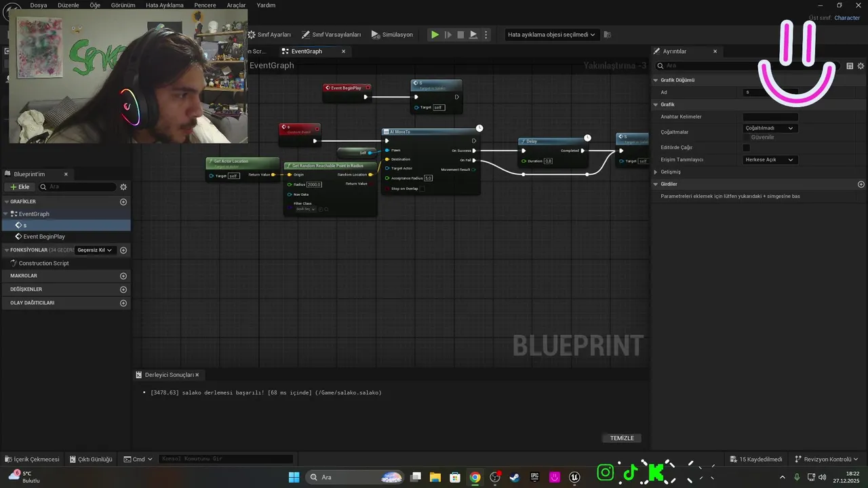
Task: Add input parameter with Girdiler plus icon
Action: point(861,184)
